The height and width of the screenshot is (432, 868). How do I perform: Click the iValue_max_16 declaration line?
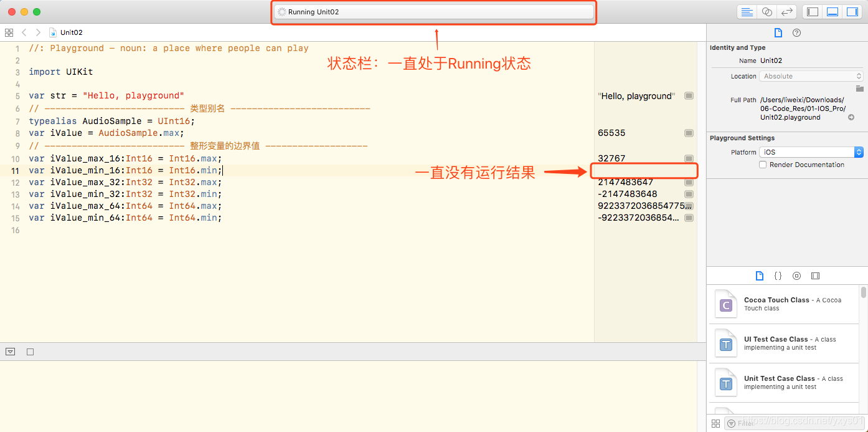click(x=125, y=158)
